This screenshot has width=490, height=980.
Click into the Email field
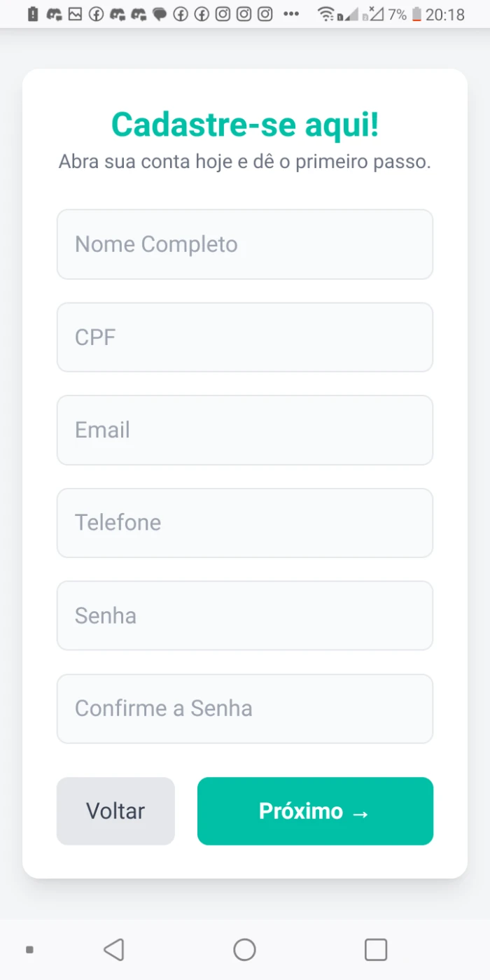tap(245, 430)
